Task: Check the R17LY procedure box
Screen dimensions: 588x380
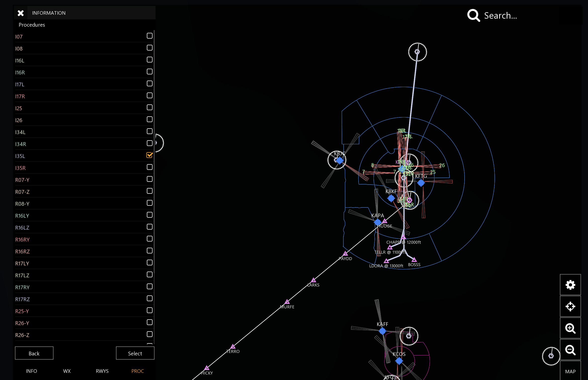Action: tap(150, 263)
